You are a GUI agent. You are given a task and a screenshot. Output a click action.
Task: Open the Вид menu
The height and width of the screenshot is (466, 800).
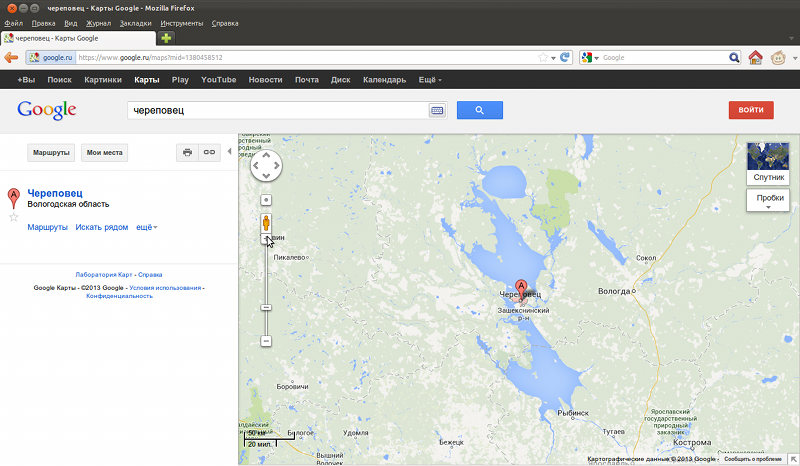(70, 23)
